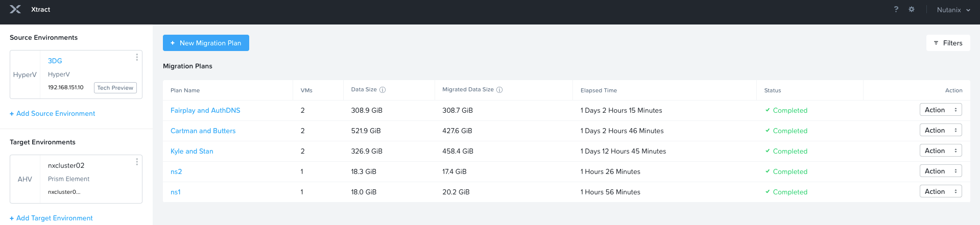Image resolution: width=980 pixels, height=225 pixels.
Task: Expand the Nutanix user dropdown
Action: pyautogui.click(x=953, y=10)
